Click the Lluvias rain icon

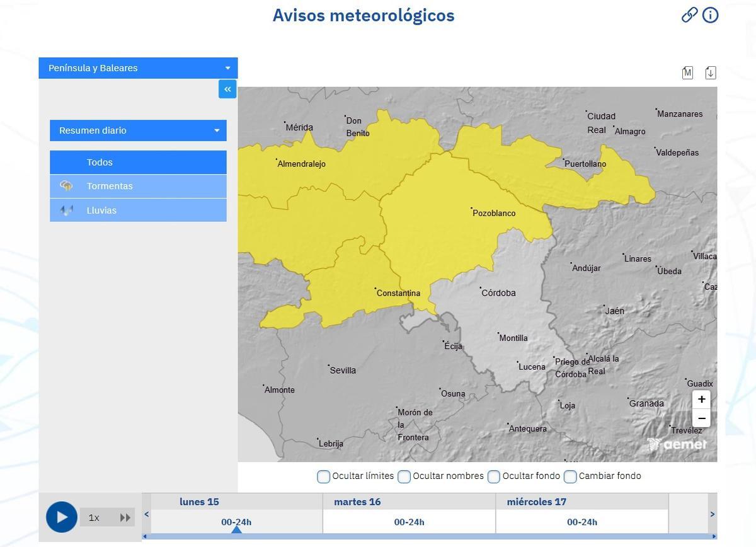point(66,210)
